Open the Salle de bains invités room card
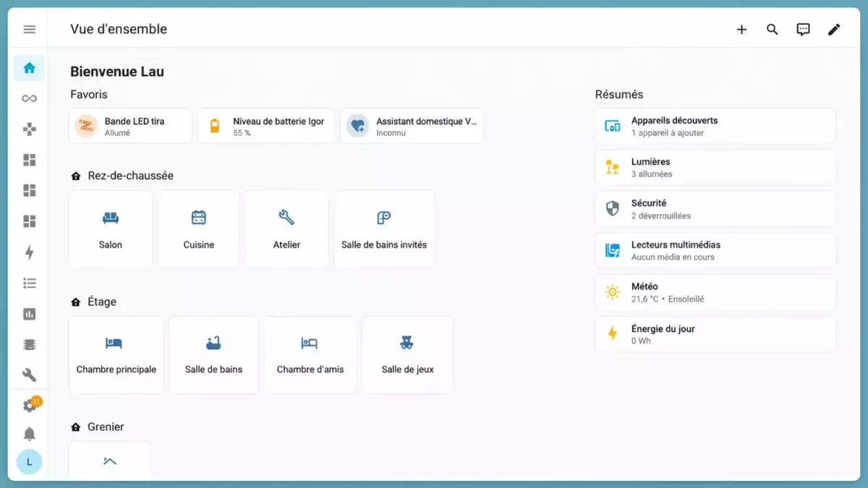The width and height of the screenshot is (868, 488). (384, 229)
